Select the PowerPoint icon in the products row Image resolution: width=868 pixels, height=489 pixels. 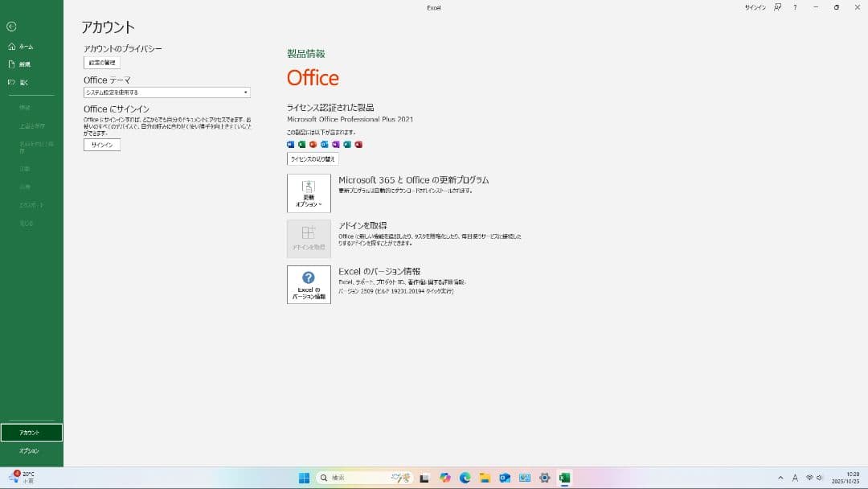coord(313,144)
